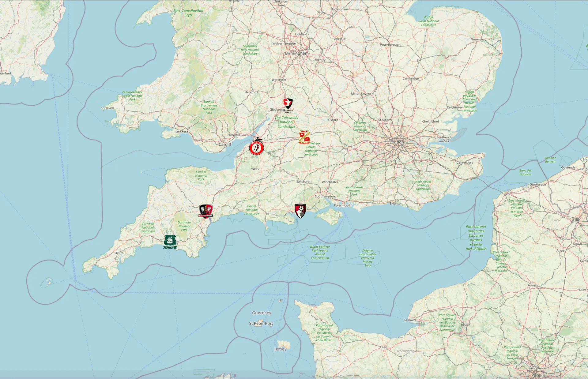Select the Cardiff label on the map
588x379 pixels.
tap(225, 144)
